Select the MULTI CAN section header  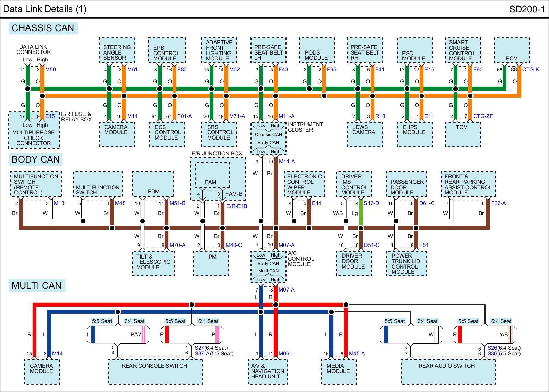point(36,286)
